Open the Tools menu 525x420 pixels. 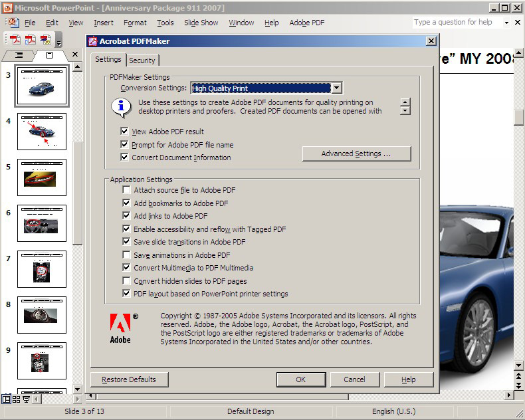(165, 23)
